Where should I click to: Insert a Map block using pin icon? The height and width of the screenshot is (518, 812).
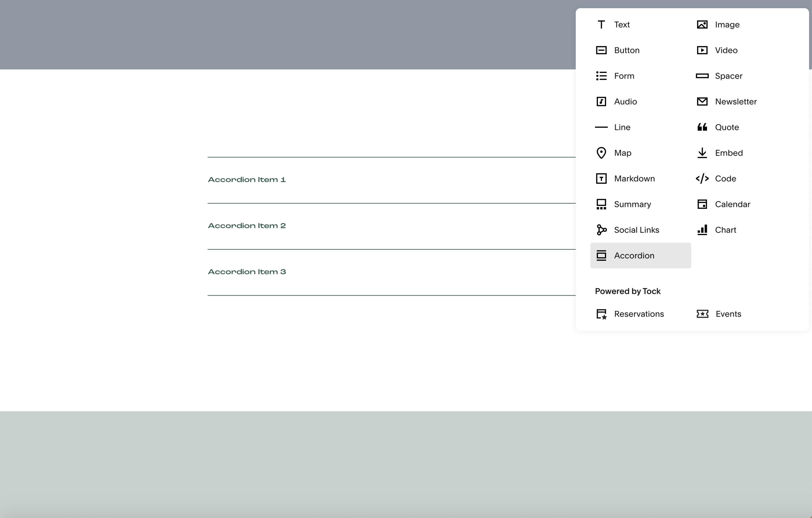(x=601, y=153)
